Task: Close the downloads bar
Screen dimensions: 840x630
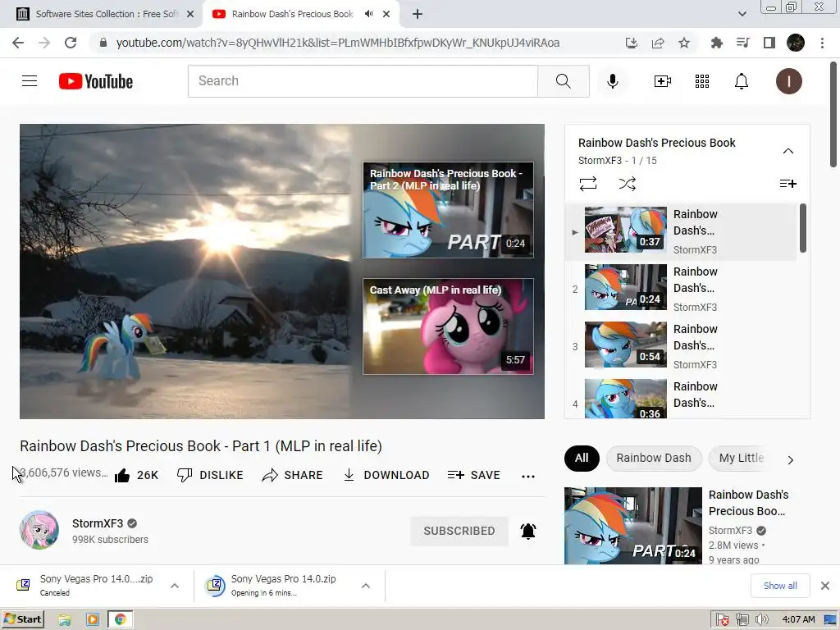Action: (825, 586)
